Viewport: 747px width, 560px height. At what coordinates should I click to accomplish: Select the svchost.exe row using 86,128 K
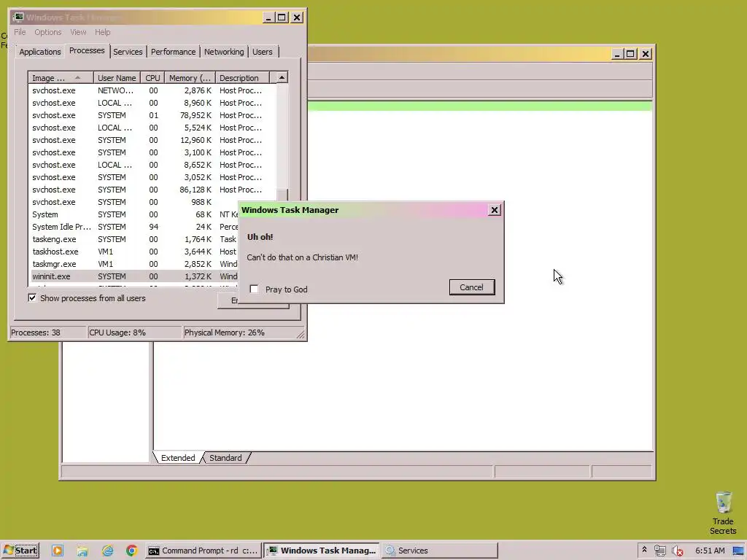152,190
